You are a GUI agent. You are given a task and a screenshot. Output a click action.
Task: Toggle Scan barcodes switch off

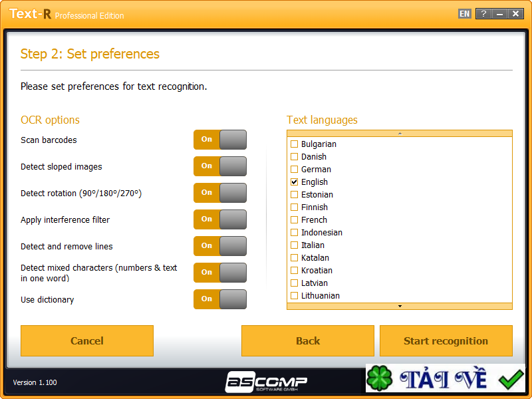tap(220, 140)
